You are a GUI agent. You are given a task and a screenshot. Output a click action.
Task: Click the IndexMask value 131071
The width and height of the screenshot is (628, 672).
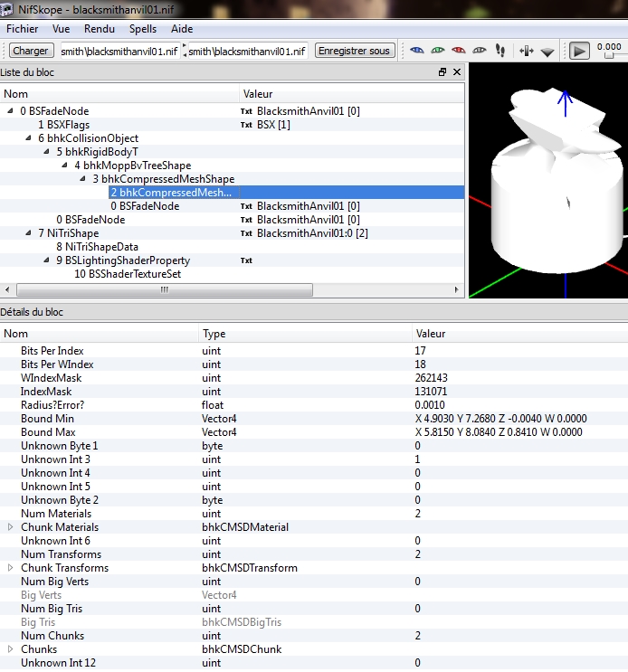[x=431, y=392]
